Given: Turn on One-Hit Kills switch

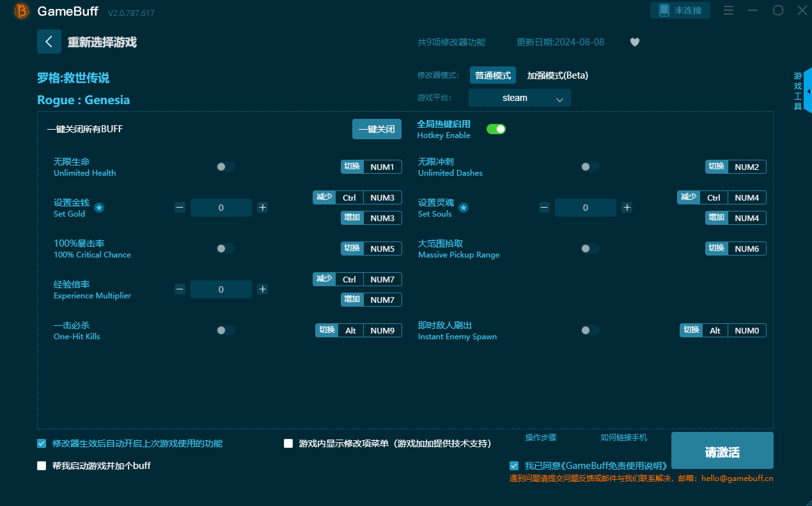Looking at the screenshot, I should (226, 330).
